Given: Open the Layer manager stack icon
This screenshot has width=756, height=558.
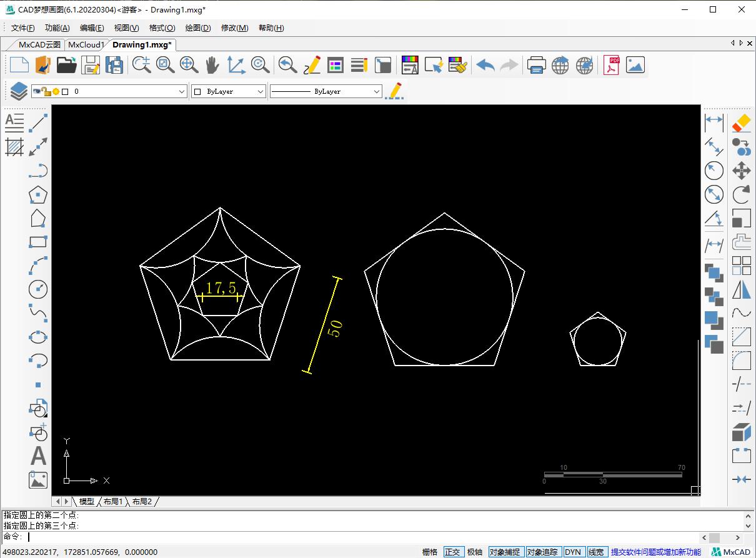Looking at the screenshot, I should [19, 91].
